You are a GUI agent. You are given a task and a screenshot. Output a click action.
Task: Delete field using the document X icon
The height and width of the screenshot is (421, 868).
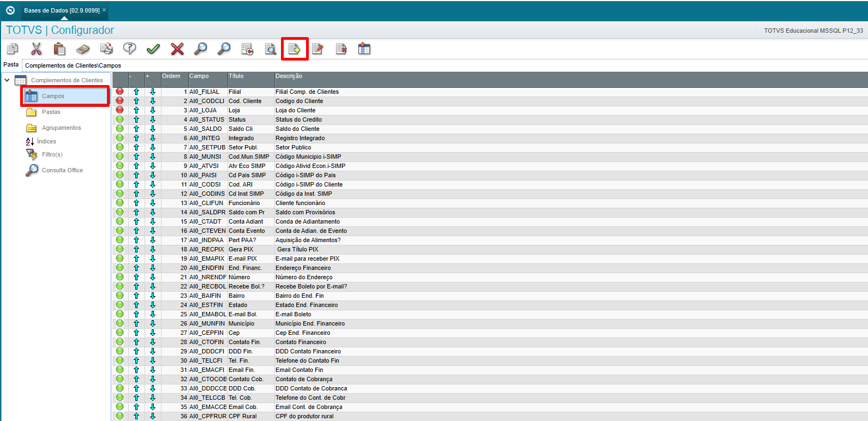point(341,49)
